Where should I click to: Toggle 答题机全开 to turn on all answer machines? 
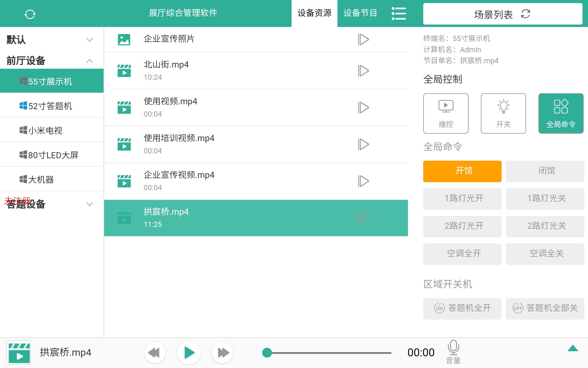point(462,309)
